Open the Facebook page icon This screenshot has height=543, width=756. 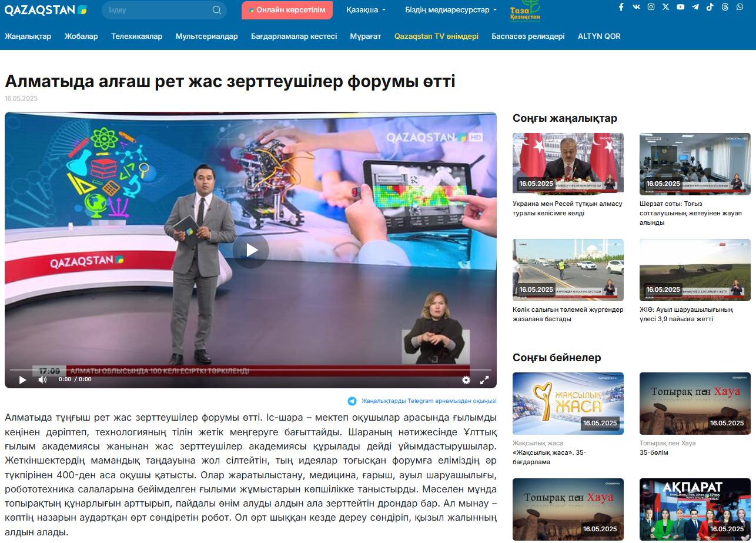point(621,7)
